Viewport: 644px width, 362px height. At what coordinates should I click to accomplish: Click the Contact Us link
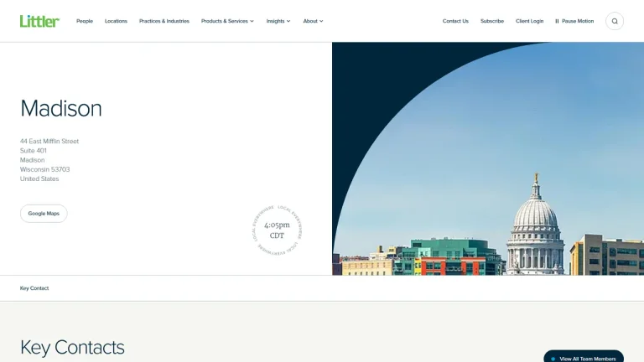click(455, 21)
